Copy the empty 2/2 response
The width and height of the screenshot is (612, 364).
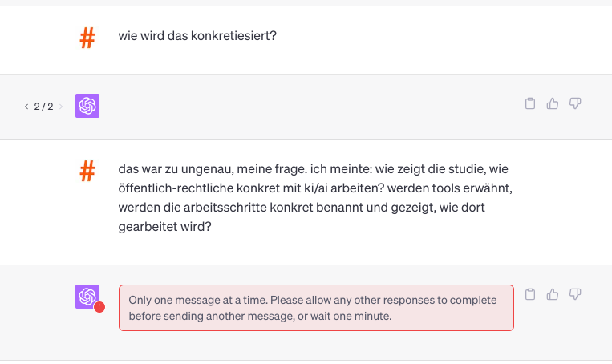click(529, 103)
